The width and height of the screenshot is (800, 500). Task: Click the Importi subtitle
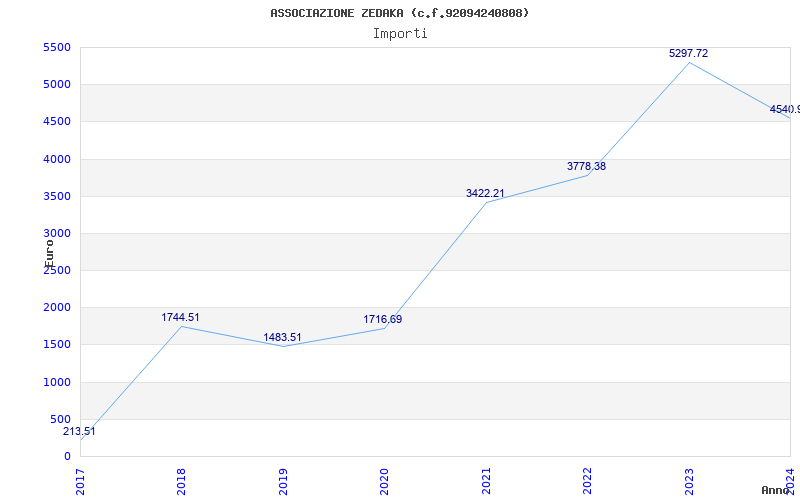tap(400, 34)
